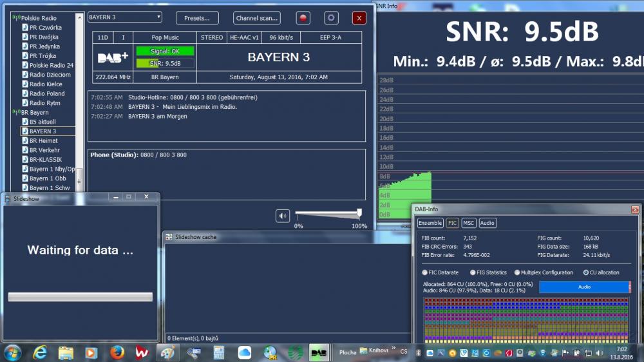The width and height of the screenshot is (644, 362).
Task: Click the Slideshow window title icon
Action: pos(7,199)
